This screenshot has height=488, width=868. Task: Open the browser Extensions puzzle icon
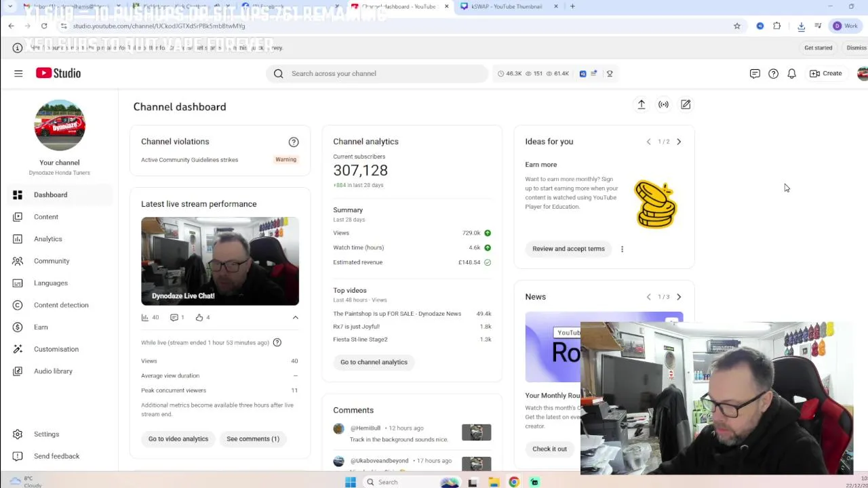pyautogui.click(x=777, y=26)
